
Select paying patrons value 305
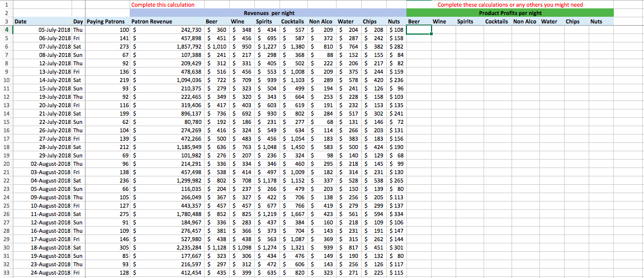108,248
